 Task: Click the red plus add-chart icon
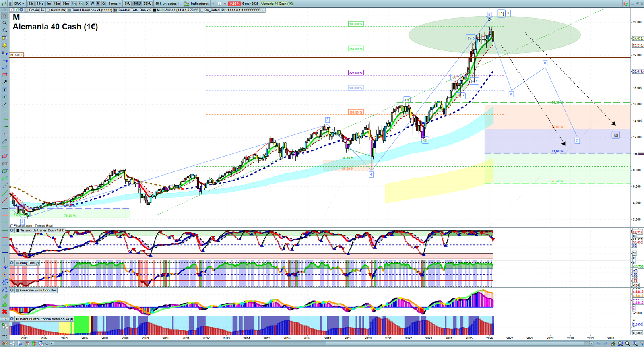coord(12,10)
